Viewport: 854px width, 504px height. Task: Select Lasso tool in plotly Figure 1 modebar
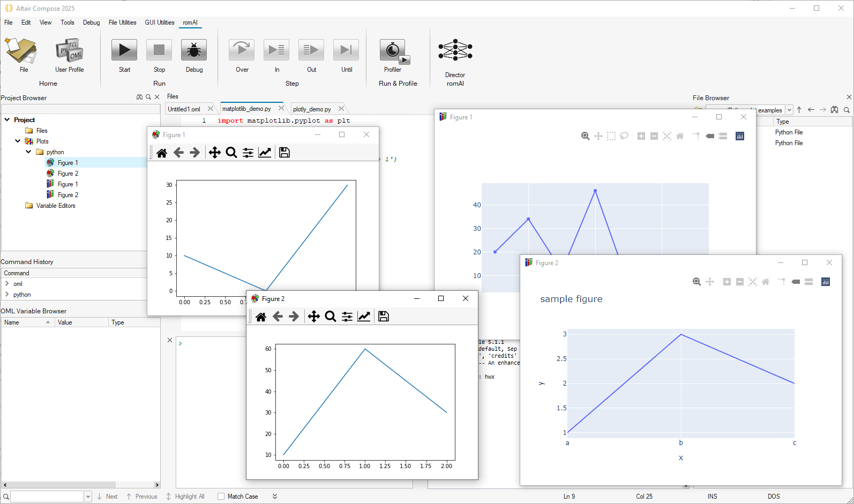click(624, 136)
